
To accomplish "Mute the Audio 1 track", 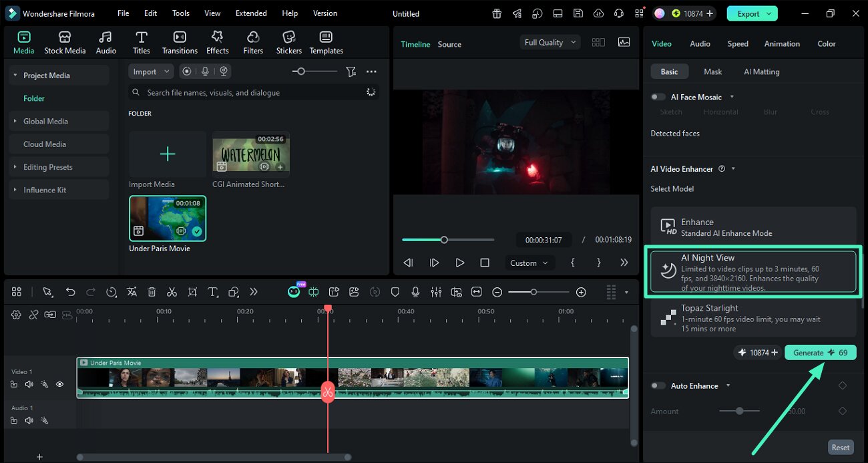I will click(29, 420).
